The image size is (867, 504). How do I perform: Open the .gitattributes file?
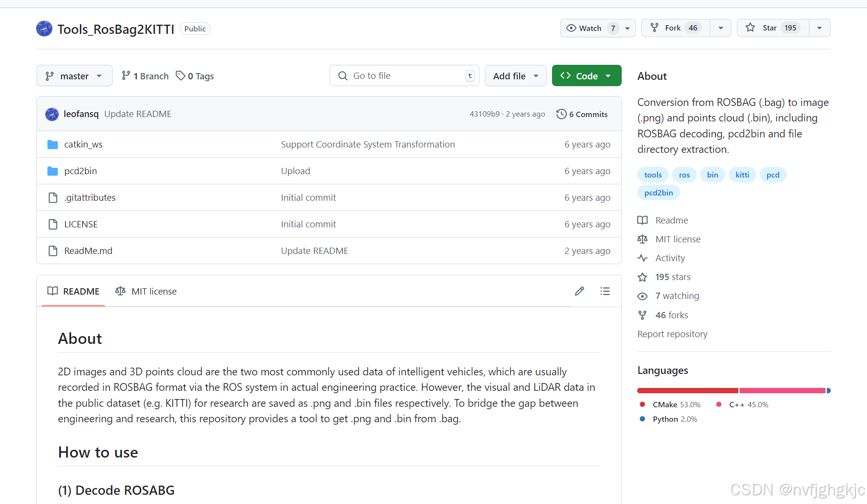click(x=90, y=198)
